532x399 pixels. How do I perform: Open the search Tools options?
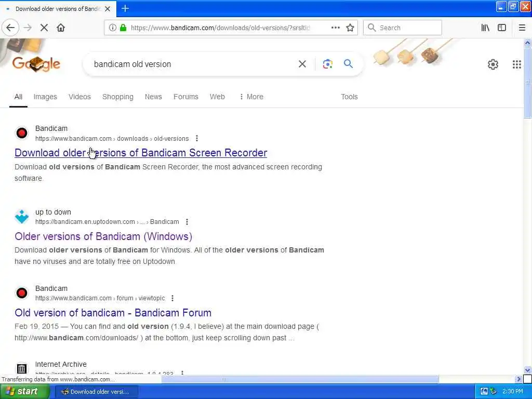[x=349, y=97]
